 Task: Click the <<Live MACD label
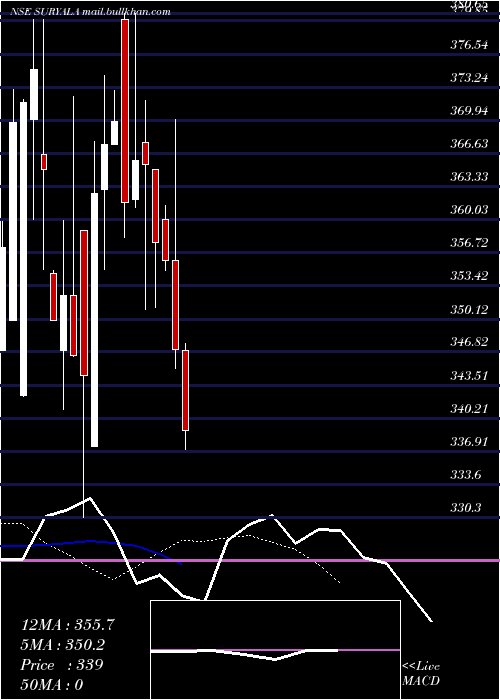pos(421,674)
